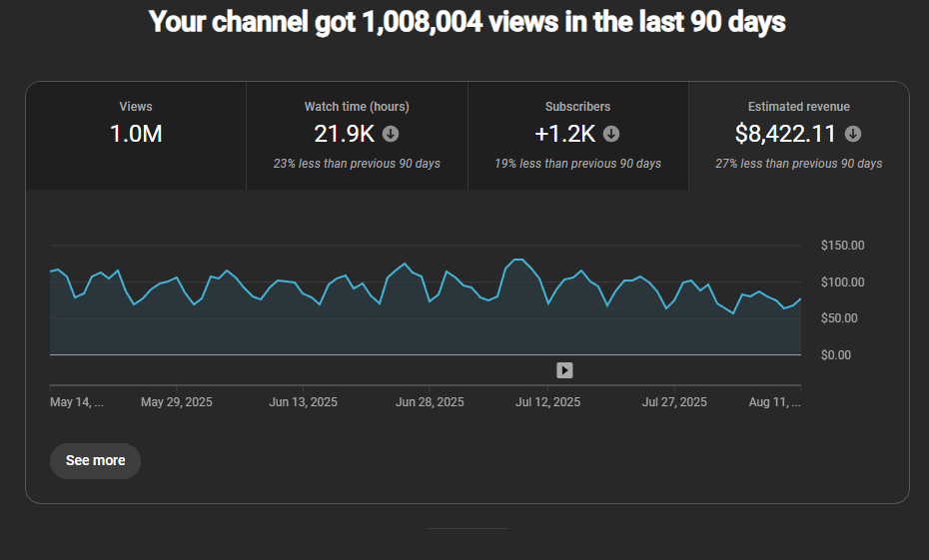Image resolution: width=929 pixels, height=560 pixels.
Task: Click '23% less than previous 90 days' text
Action: [x=357, y=164]
